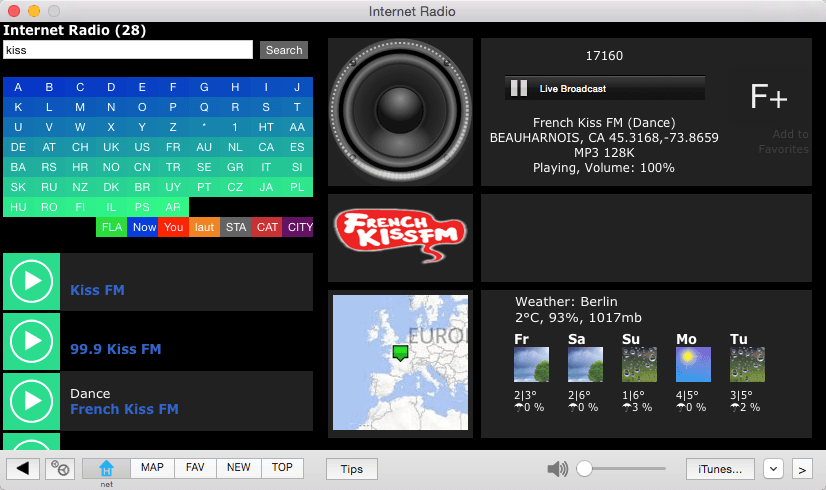
Task: Open the 99.9 Kiss FM link
Action: [116, 349]
